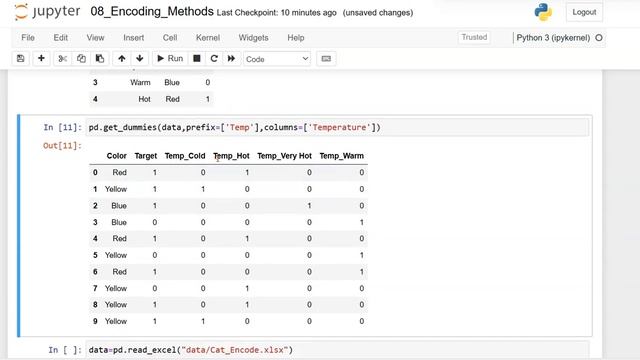Screen dimensions: 640x360
Task: Open the Edit menu
Action: point(60,38)
